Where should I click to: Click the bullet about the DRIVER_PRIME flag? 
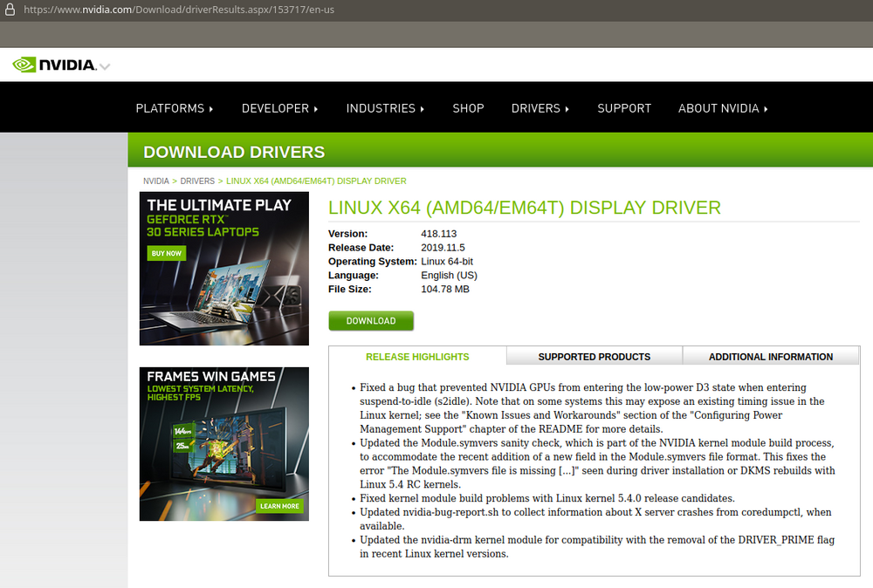tap(597, 546)
